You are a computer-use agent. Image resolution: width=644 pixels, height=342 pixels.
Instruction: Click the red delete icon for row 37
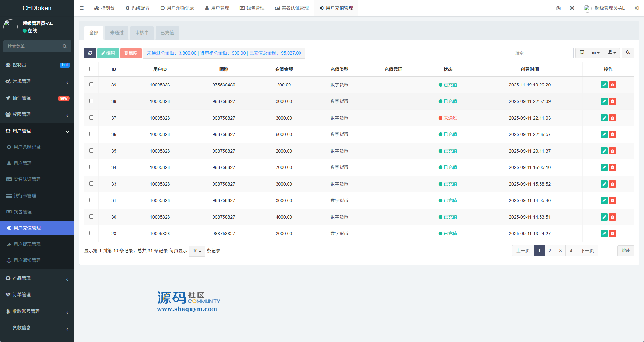click(x=612, y=118)
